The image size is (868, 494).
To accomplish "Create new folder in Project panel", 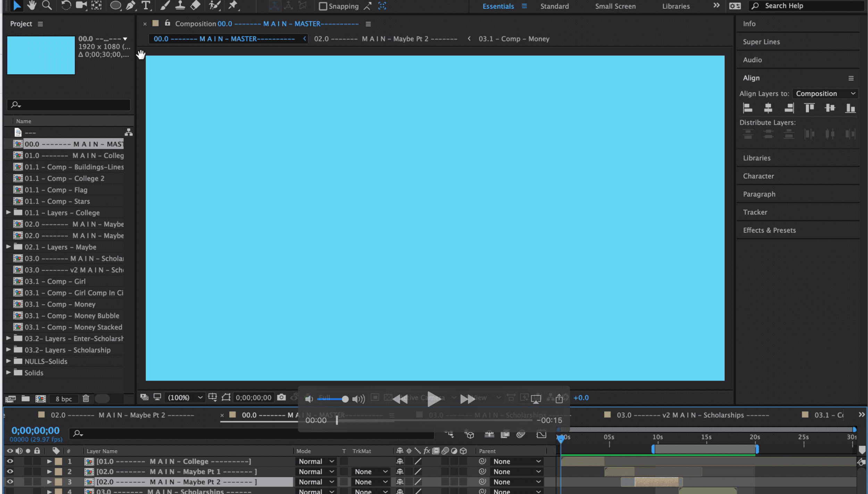I will coord(25,399).
